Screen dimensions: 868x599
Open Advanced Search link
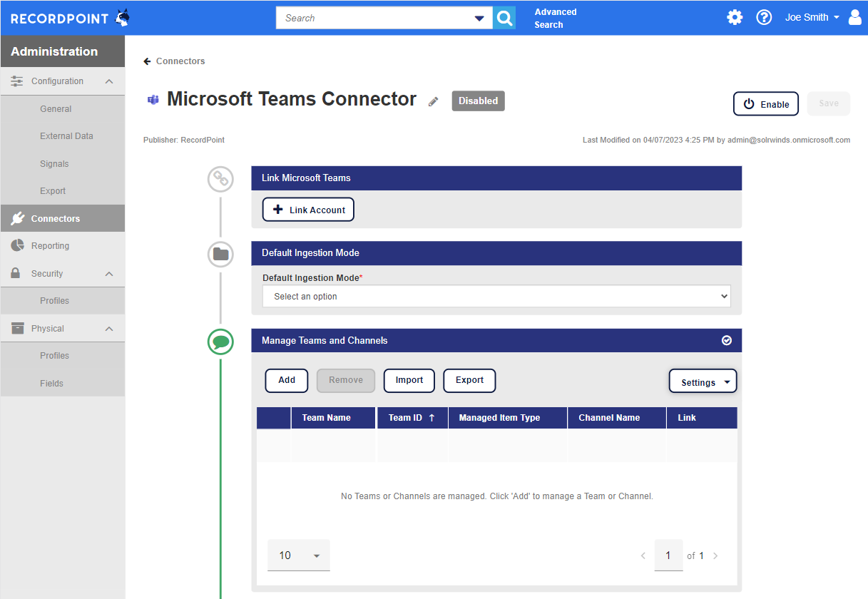[556, 19]
